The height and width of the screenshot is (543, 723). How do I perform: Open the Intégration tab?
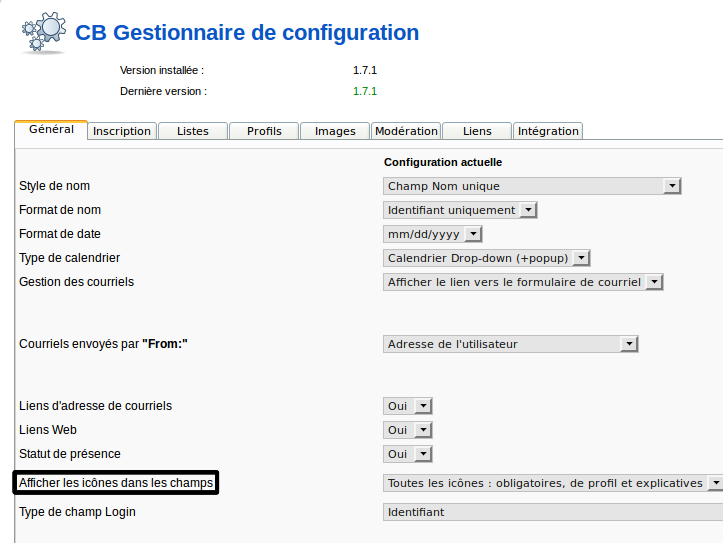[548, 131]
